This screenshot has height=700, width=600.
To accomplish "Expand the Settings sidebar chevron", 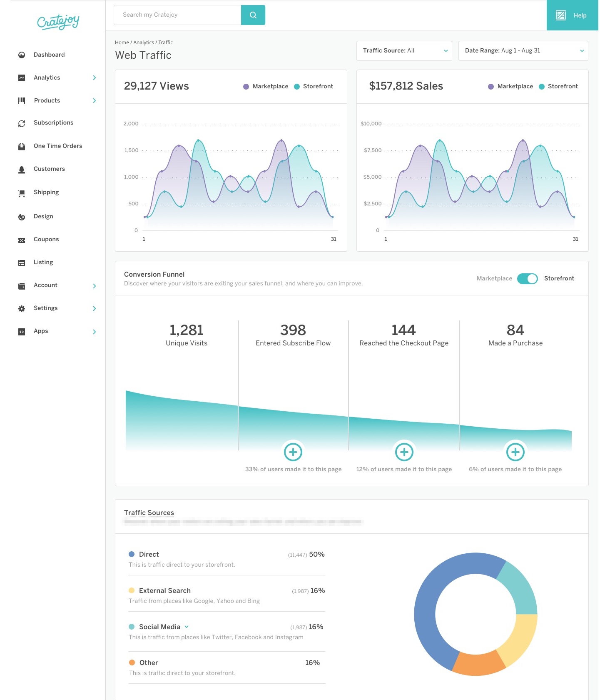I will [95, 309].
